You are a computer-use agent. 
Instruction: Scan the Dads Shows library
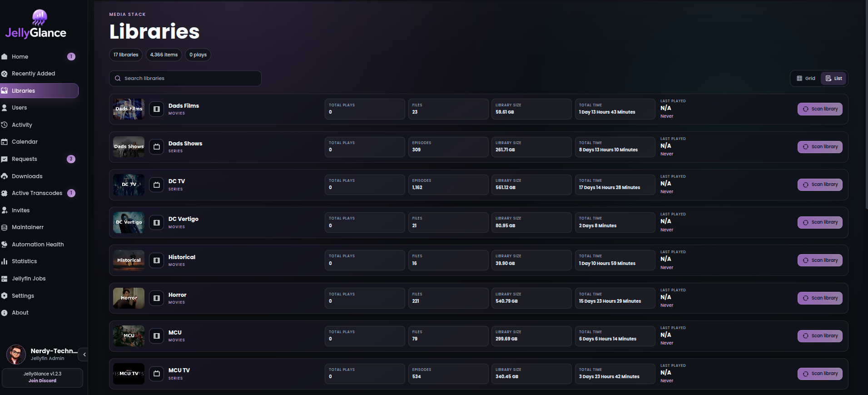click(820, 147)
